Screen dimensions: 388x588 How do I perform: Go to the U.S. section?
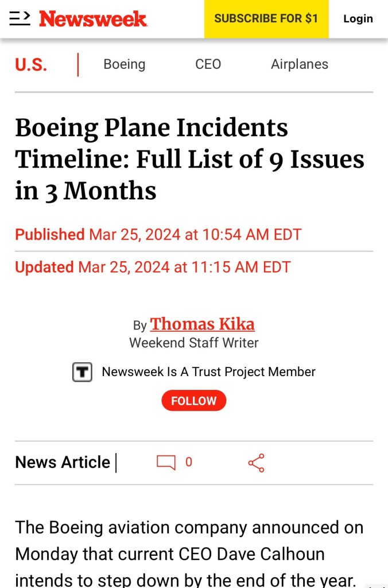click(x=31, y=64)
